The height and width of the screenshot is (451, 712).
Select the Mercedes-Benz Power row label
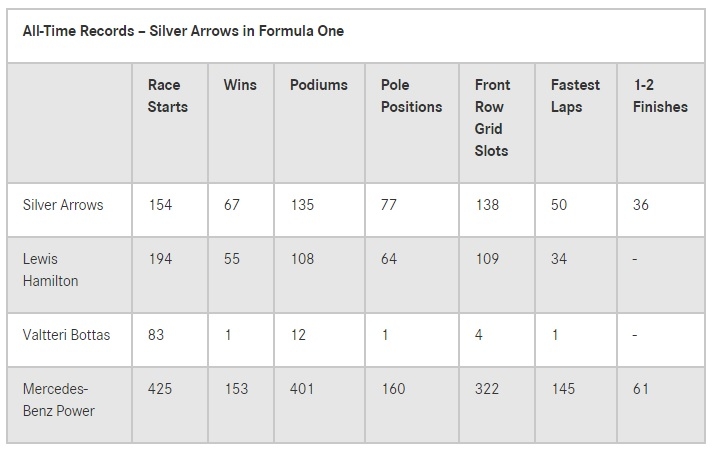[x=59, y=400]
